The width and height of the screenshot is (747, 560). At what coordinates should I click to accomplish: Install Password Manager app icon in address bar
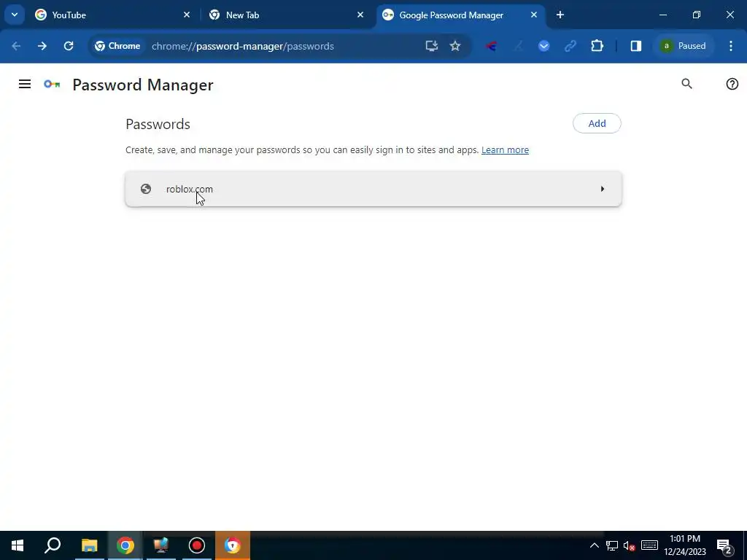click(432, 46)
